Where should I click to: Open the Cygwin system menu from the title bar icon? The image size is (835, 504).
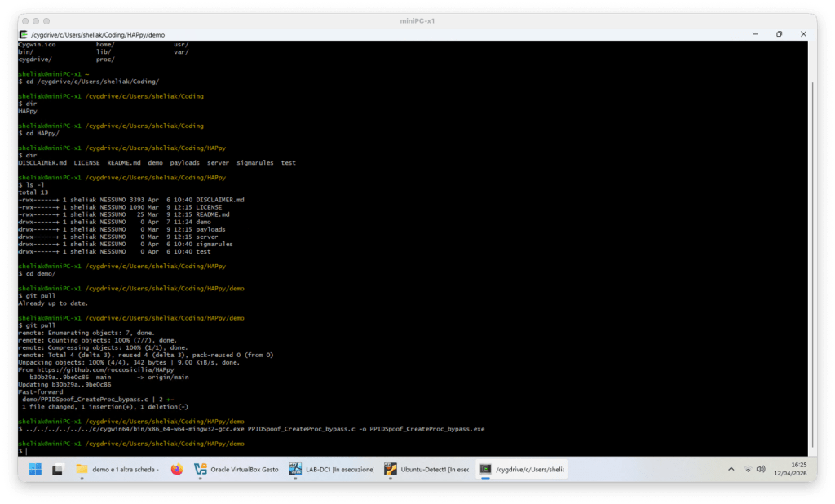click(x=23, y=33)
